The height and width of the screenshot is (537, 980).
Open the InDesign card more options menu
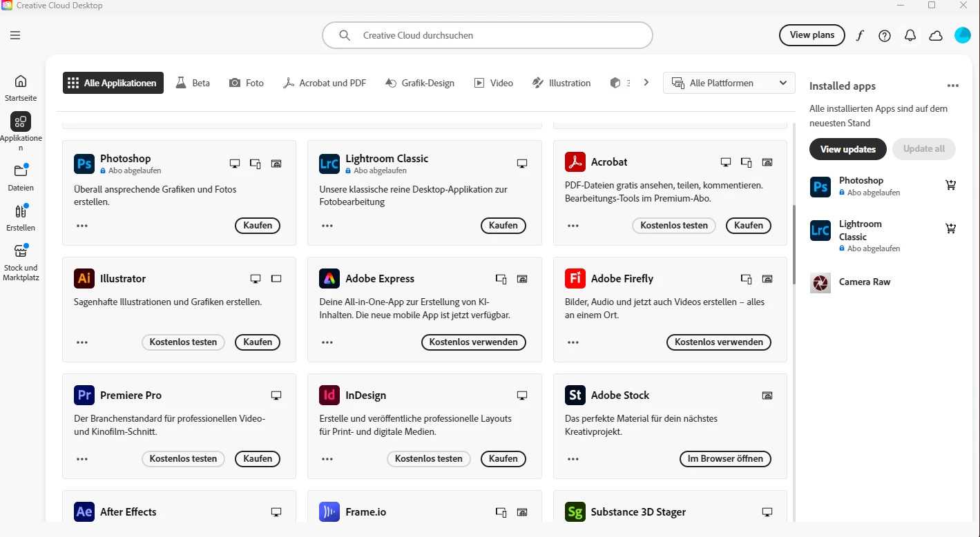click(x=327, y=459)
